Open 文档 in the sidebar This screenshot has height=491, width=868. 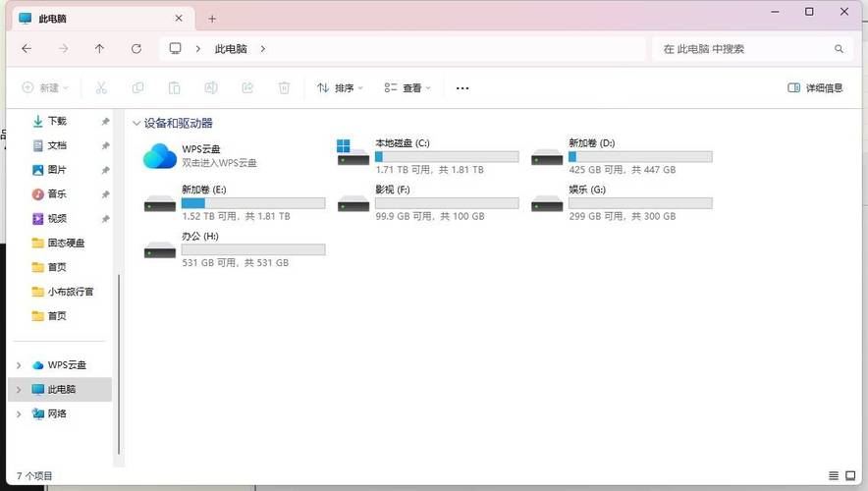click(57, 145)
